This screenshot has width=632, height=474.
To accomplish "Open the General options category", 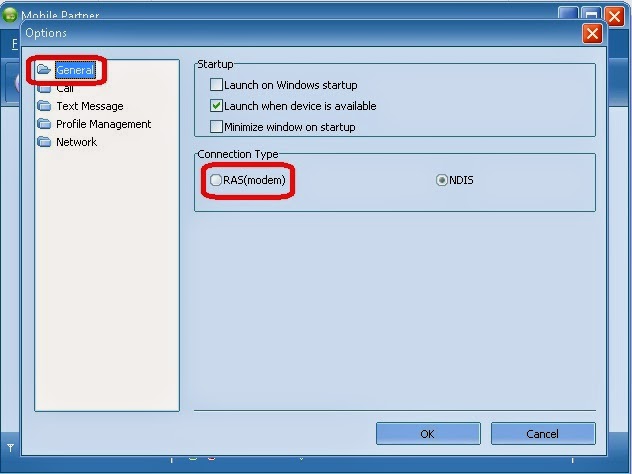I will 75,70.
